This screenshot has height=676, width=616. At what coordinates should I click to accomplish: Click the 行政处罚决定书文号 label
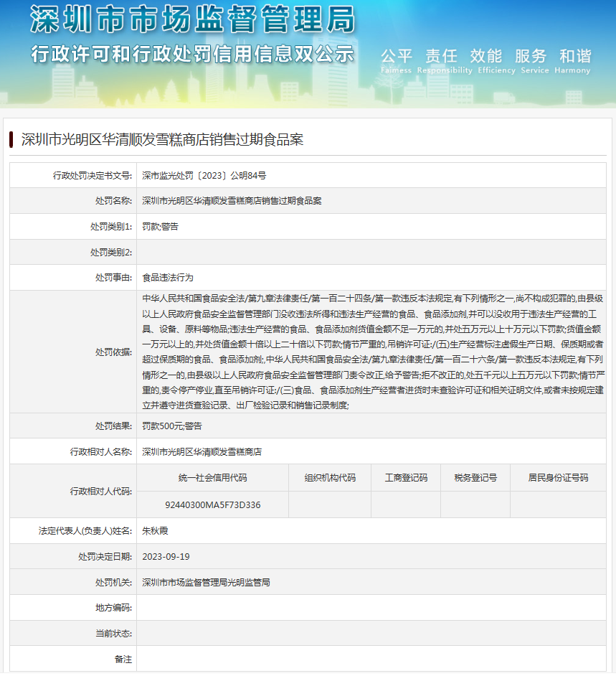(93, 176)
